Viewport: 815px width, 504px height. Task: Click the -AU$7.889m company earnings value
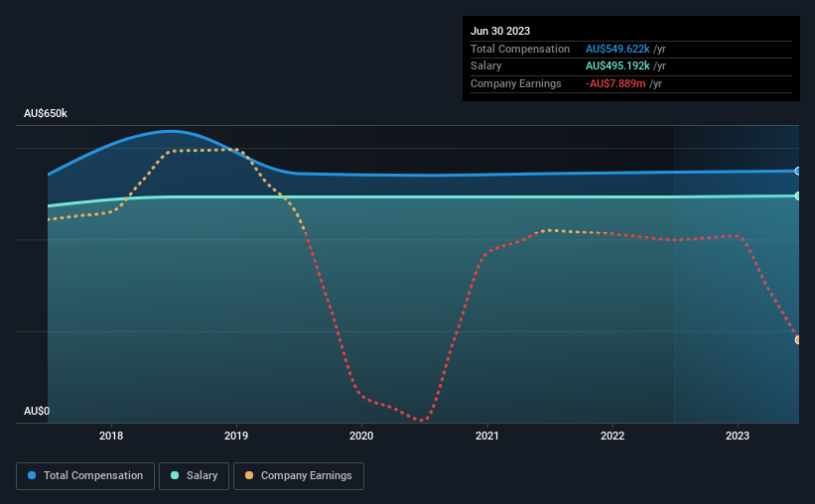615,83
